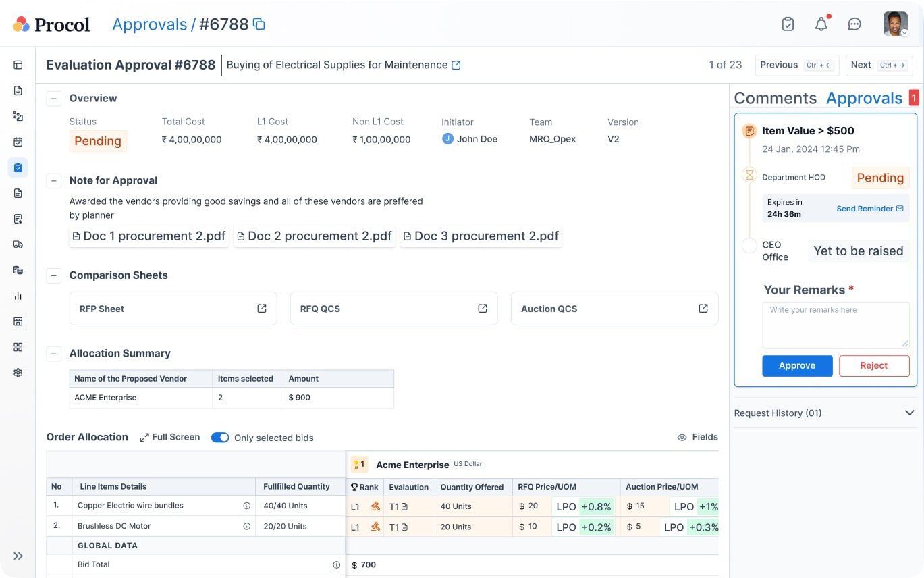Open the checklist clipboard icon in header
The width and height of the screenshot is (924, 578).
(788, 24)
